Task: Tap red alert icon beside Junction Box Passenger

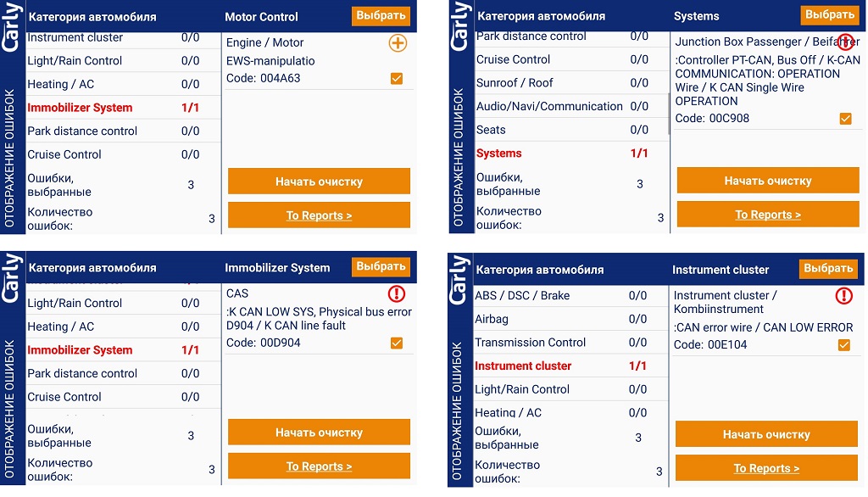Action: tap(845, 42)
